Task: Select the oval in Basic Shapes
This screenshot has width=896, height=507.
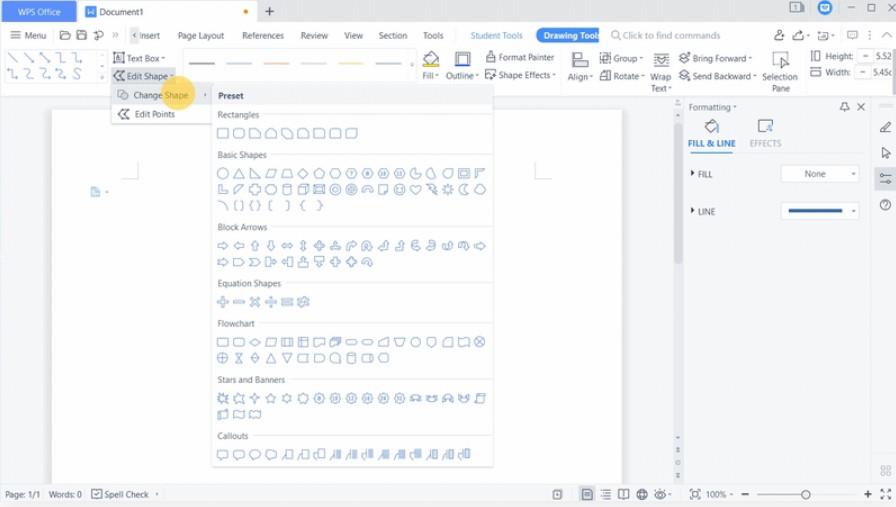Action: point(223,173)
